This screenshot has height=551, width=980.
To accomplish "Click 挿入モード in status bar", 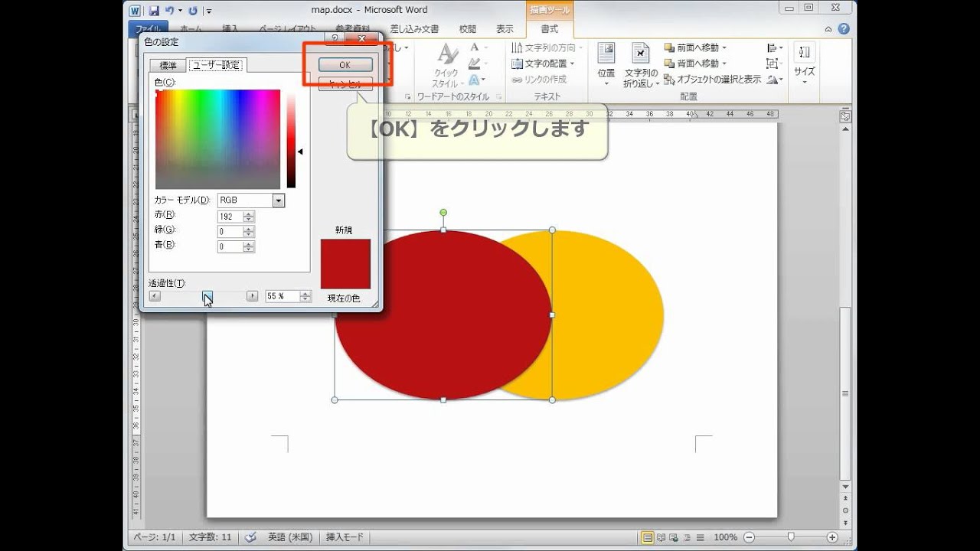I will [x=345, y=537].
